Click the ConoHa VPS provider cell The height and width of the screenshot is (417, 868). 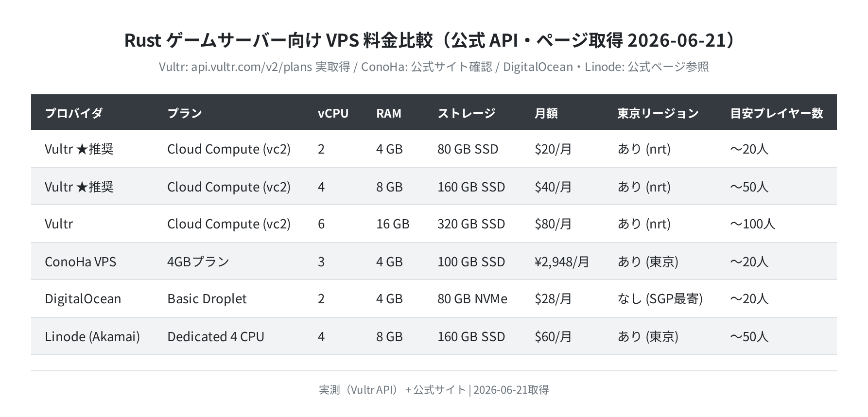(81, 261)
